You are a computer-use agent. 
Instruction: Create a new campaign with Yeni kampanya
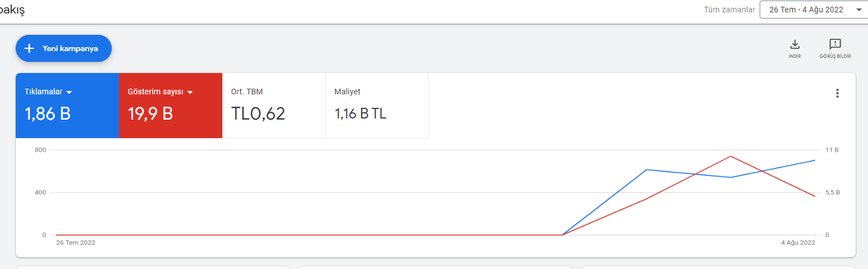(x=63, y=48)
